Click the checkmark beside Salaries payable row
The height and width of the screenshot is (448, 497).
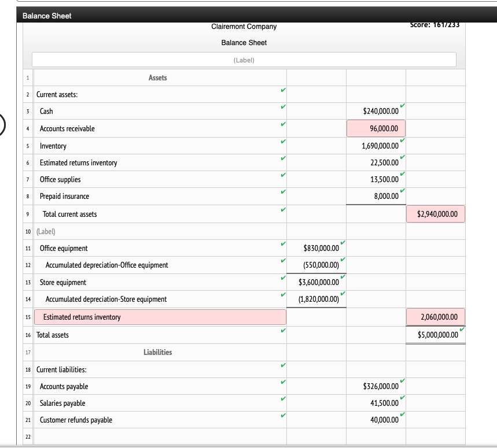click(401, 399)
